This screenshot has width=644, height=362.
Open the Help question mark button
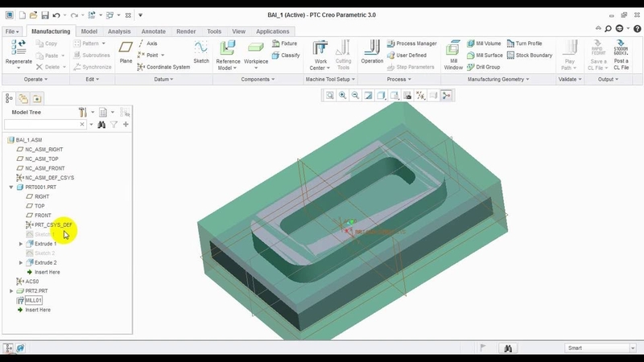pos(637,28)
